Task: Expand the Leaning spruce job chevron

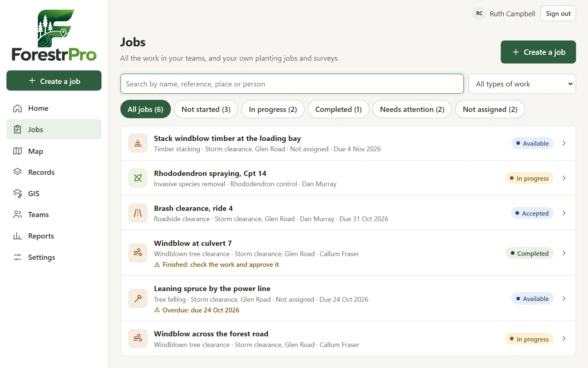Action: coord(564,298)
